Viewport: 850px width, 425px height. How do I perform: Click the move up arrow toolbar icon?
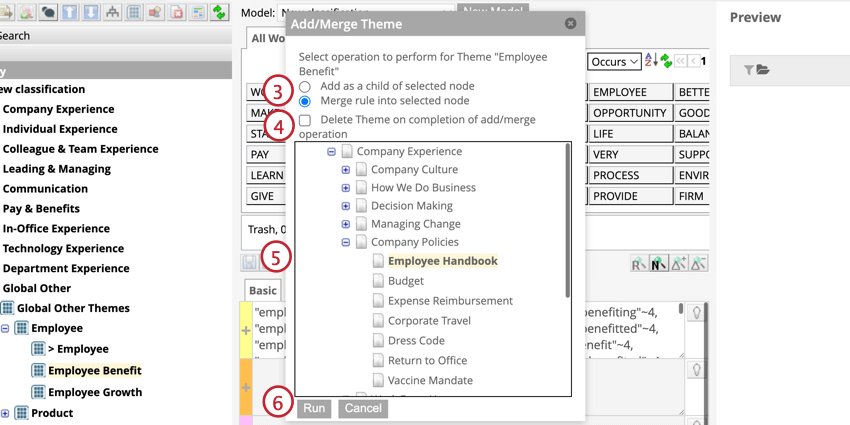(x=69, y=12)
